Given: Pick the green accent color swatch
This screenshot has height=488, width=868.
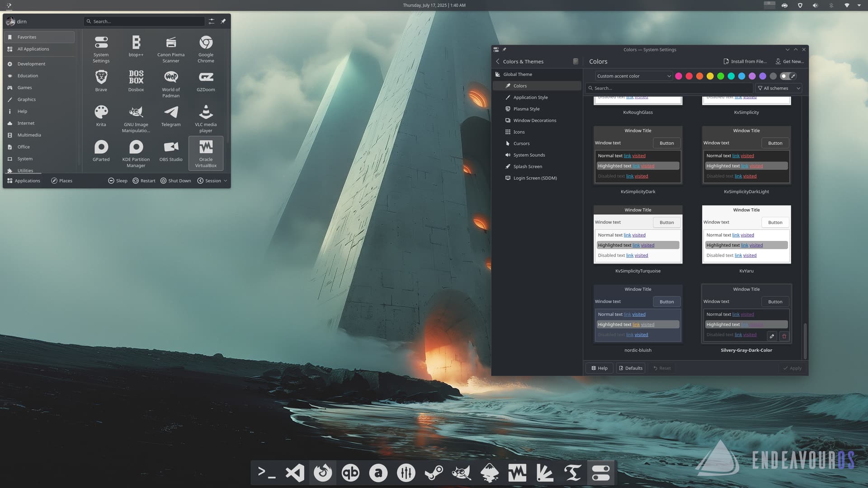Looking at the screenshot, I should (721, 76).
